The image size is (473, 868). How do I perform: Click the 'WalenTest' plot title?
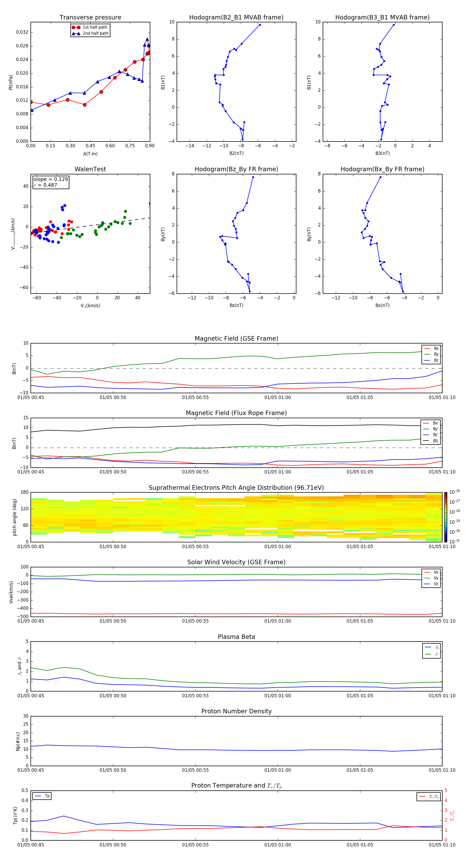tap(90, 169)
